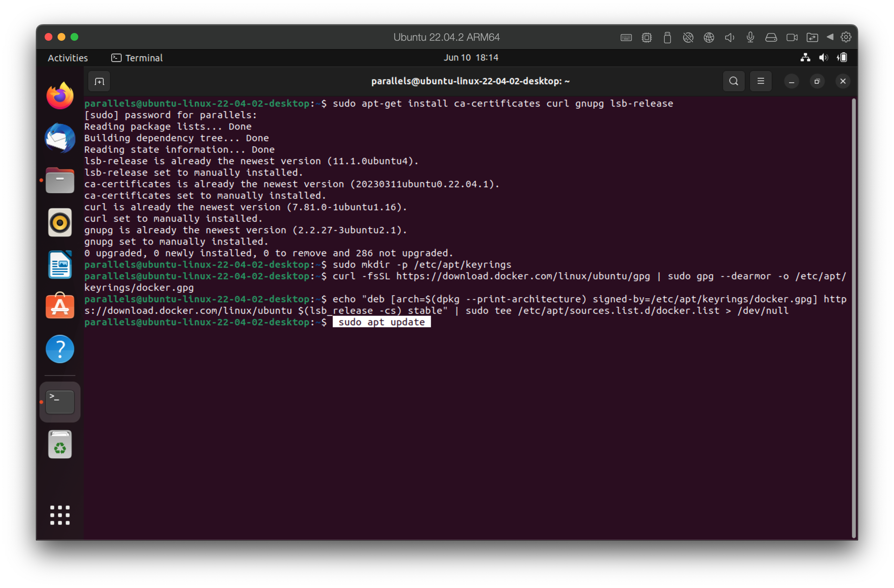
Task: Click the macOS green fullscreen button
Action: click(x=74, y=37)
